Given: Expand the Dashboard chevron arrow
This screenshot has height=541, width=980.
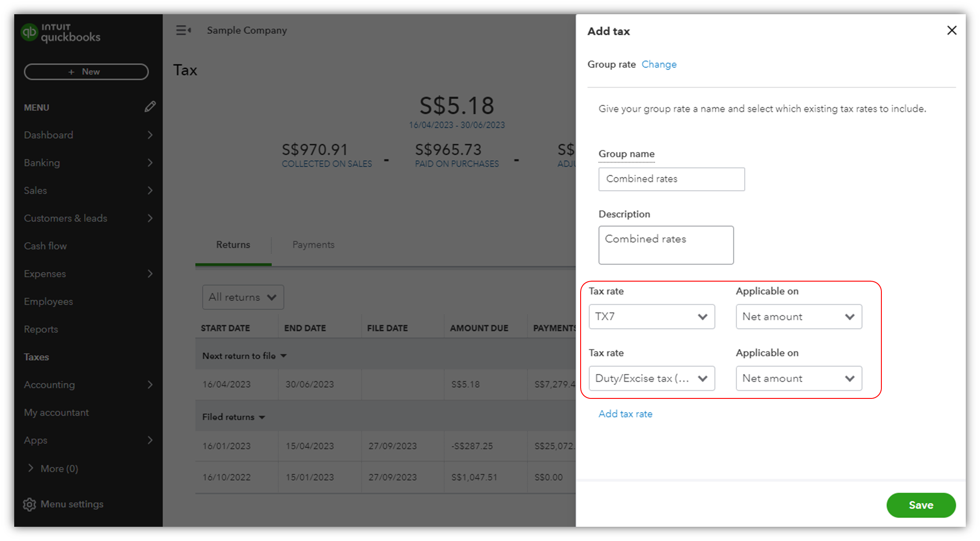Looking at the screenshot, I should [x=150, y=135].
